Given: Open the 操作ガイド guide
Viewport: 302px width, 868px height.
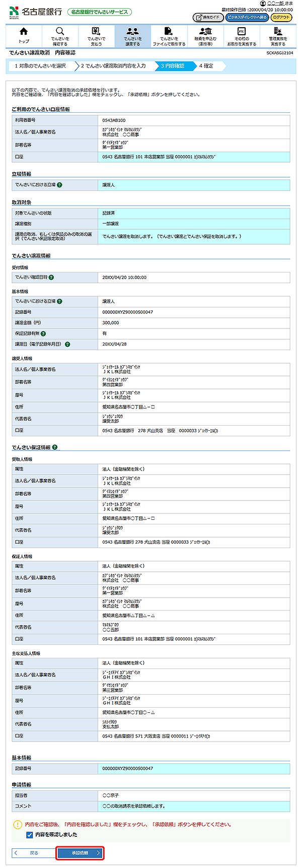Looking at the screenshot, I should pos(208,17).
